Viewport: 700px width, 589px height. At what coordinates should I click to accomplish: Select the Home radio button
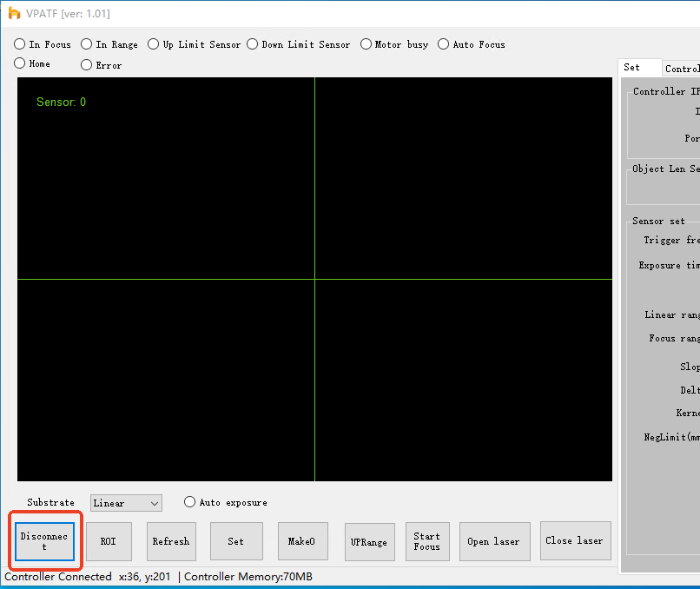pyautogui.click(x=20, y=63)
